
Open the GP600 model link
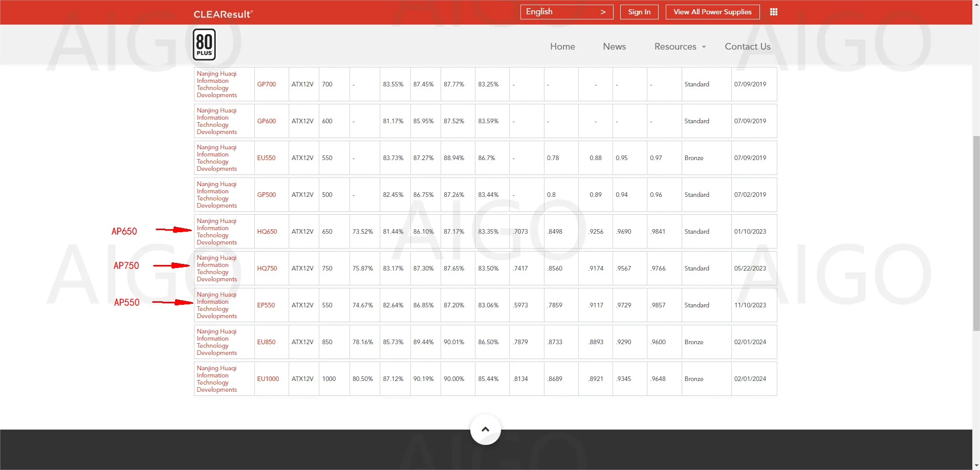[x=266, y=121]
